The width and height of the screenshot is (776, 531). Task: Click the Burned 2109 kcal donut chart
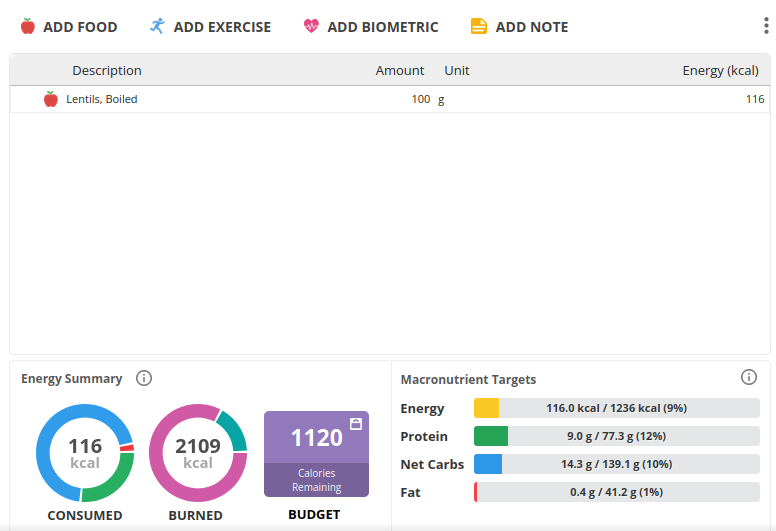point(198,453)
